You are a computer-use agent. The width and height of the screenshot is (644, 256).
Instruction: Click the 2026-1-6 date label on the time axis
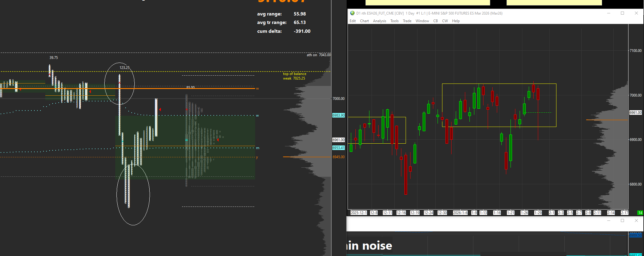point(460,213)
